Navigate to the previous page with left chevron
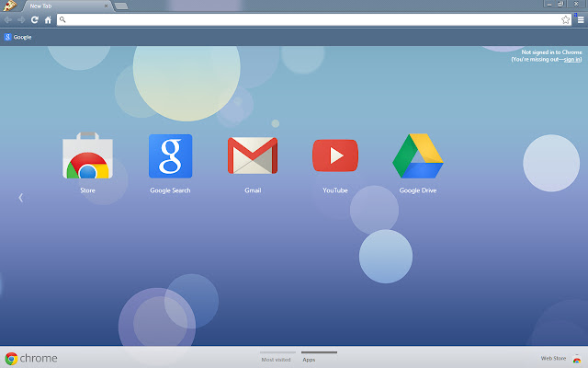Image resolution: width=588 pixels, height=368 pixels. point(20,198)
